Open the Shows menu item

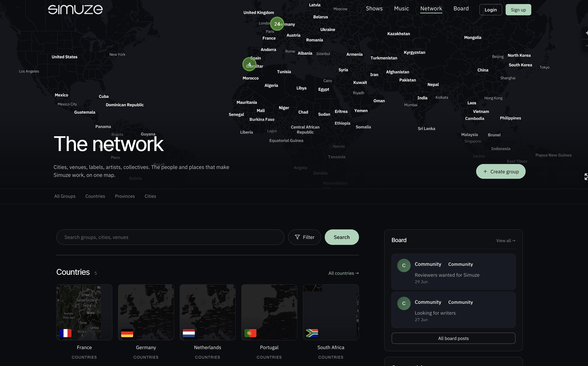pos(374,8)
